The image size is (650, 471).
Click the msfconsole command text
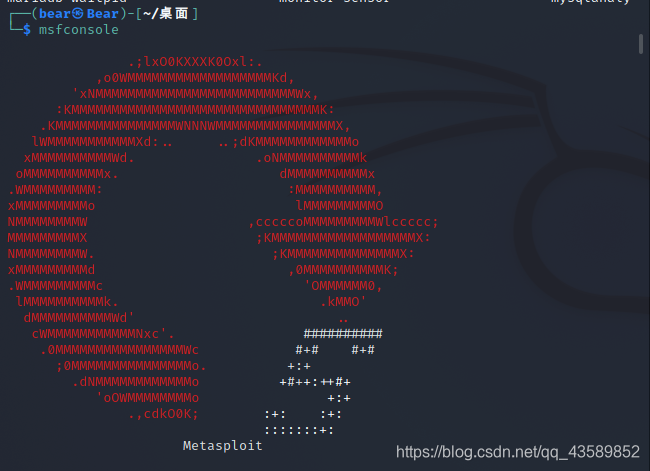coord(78,30)
